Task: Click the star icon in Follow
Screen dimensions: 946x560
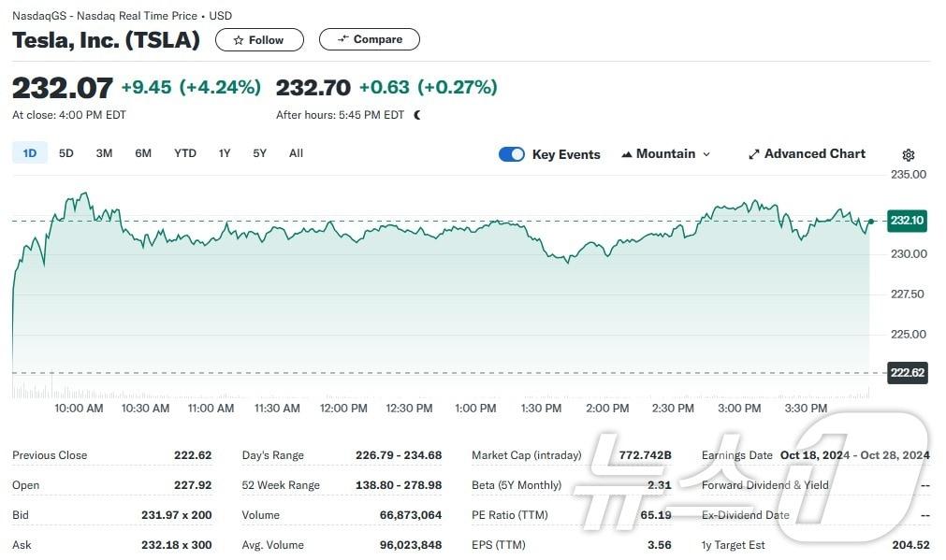Action: click(239, 40)
